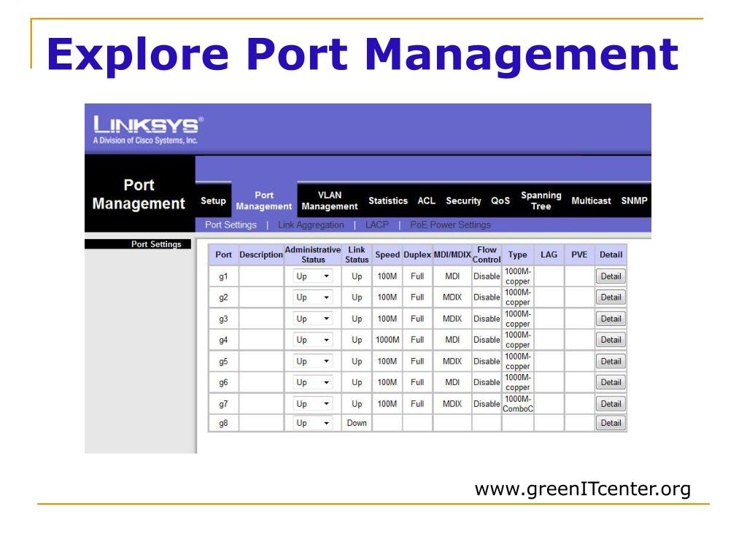Open Administrative Status dropdown for port g4
This screenshot has width=747, height=560.
pos(312,340)
